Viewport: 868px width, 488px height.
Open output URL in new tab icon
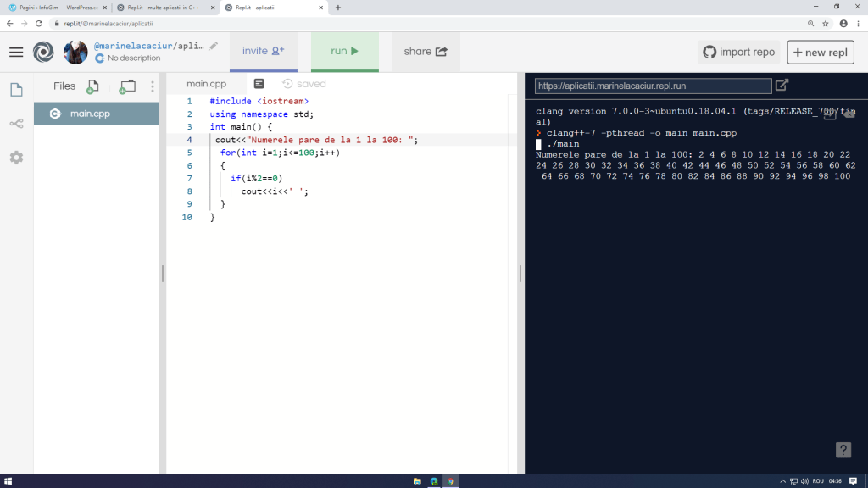tap(782, 86)
